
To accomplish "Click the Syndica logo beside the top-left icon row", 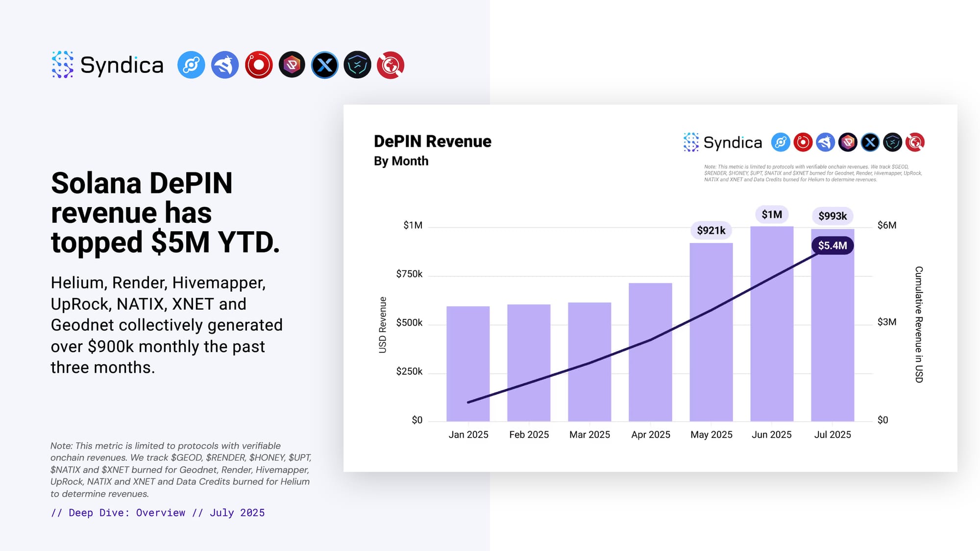I will tap(107, 65).
